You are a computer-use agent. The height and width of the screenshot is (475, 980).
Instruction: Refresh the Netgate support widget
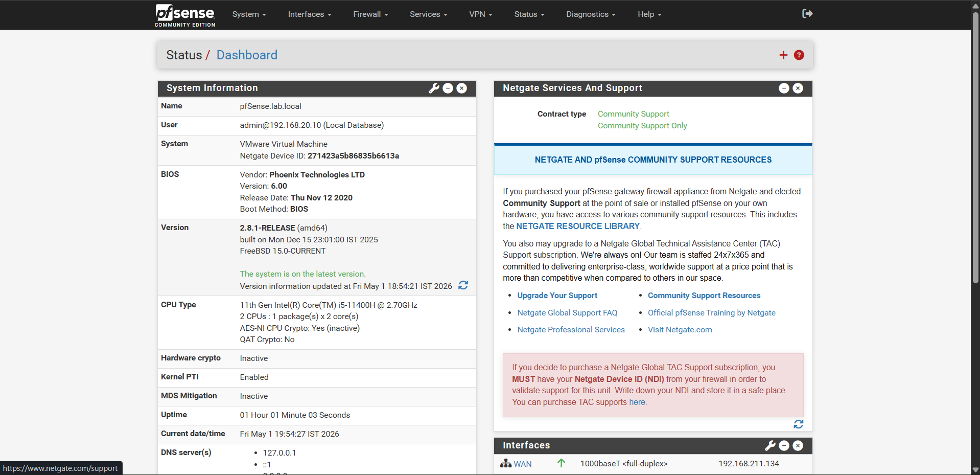point(799,424)
